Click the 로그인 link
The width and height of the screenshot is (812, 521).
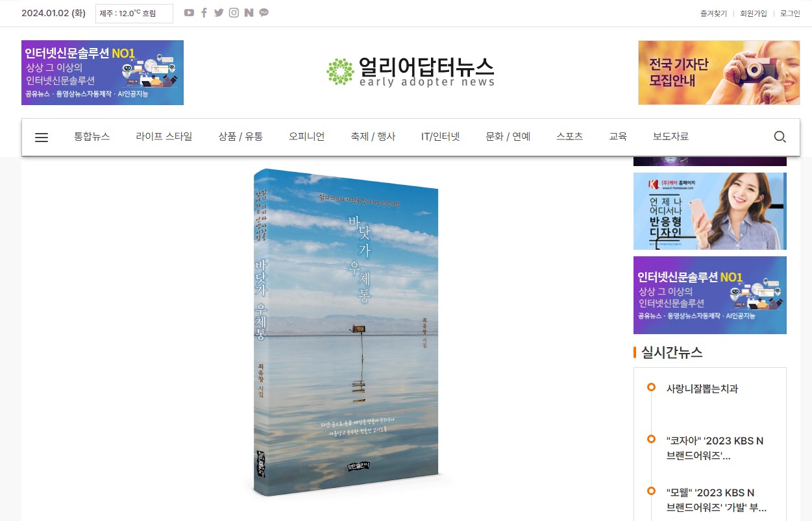(790, 14)
